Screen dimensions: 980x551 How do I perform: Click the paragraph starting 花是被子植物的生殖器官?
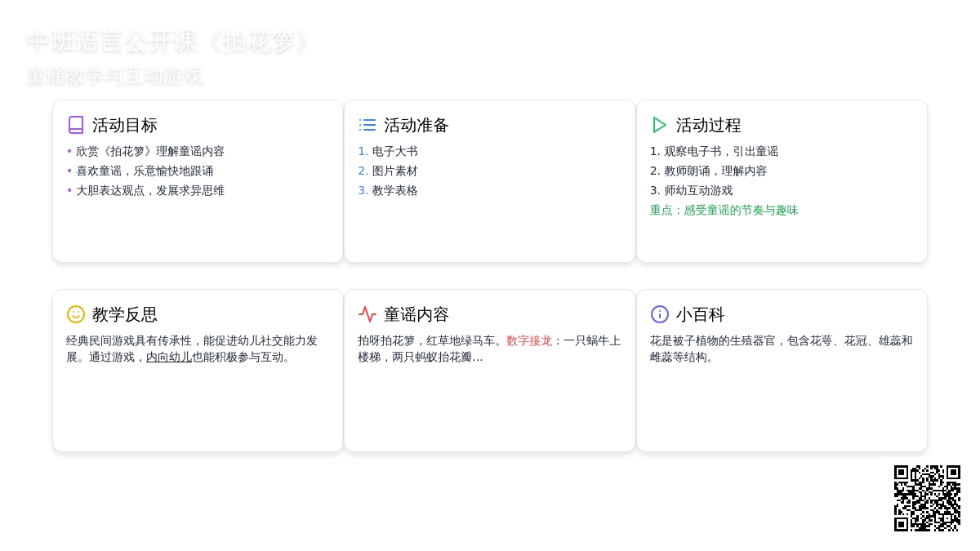[x=782, y=349]
